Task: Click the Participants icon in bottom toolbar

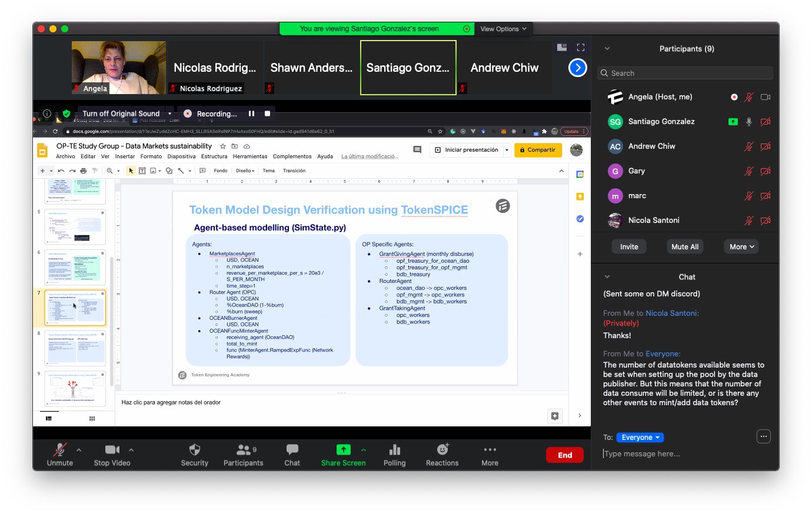Action: click(x=243, y=450)
